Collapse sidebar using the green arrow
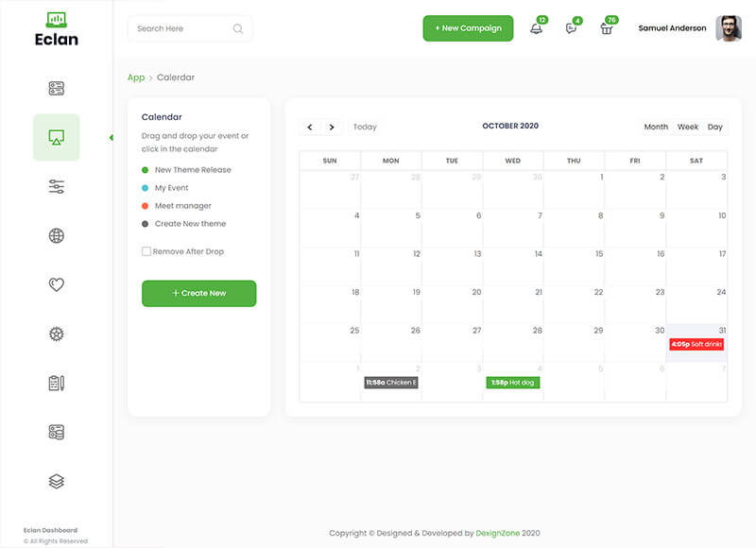 coord(112,138)
